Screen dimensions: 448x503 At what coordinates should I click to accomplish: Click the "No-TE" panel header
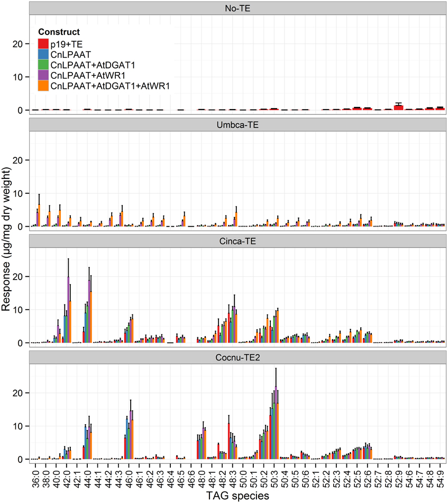click(x=238, y=8)
